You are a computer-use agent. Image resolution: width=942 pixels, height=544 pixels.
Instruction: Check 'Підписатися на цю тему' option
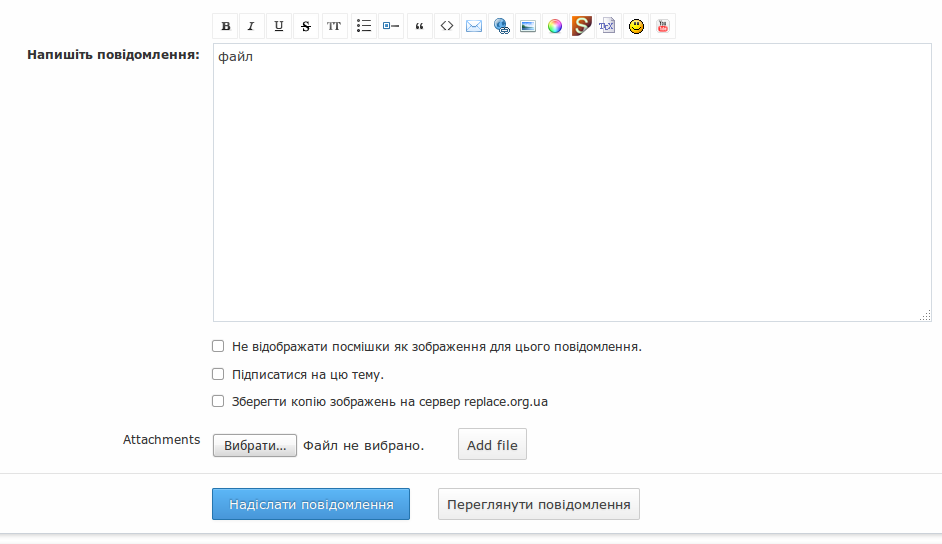point(218,374)
